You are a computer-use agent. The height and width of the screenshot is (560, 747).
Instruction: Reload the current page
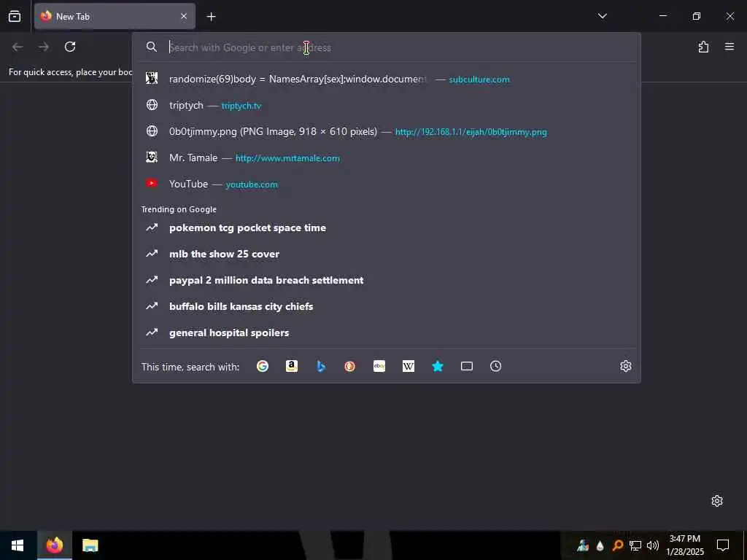[70, 47]
